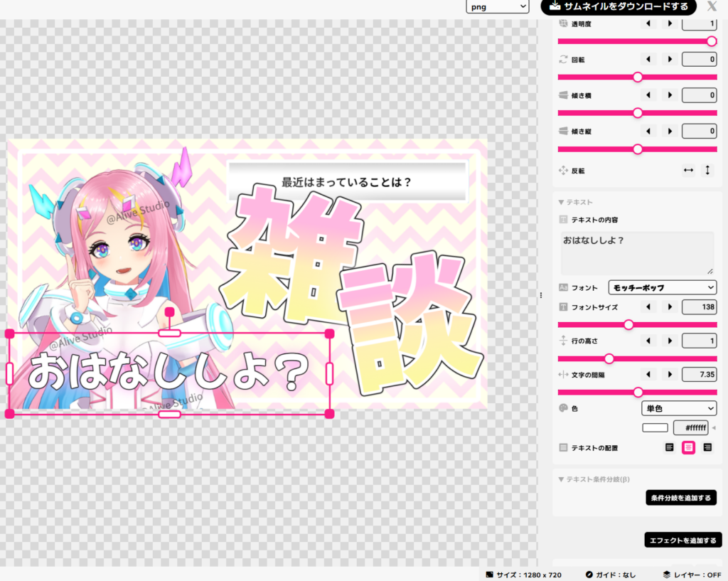Open the white text color swatch
728x581 pixels.
pyautogui.click(x=655, y=427)
